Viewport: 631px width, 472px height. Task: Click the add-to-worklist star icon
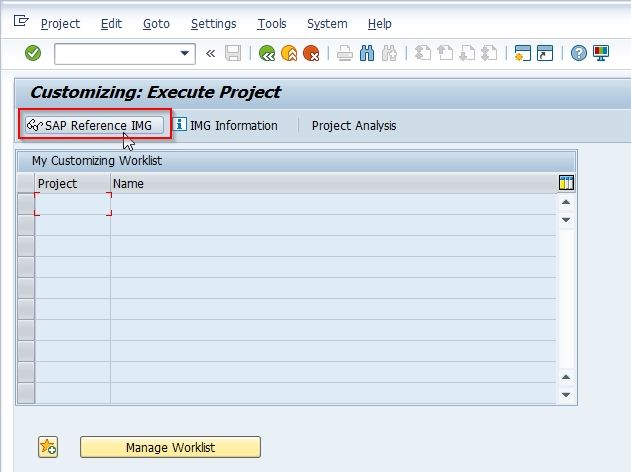click(48, 447)
